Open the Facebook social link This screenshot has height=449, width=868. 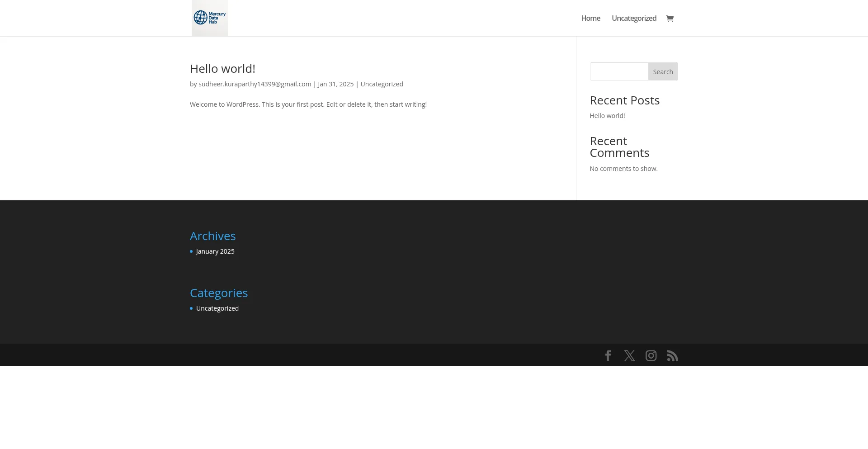[608, 356]
